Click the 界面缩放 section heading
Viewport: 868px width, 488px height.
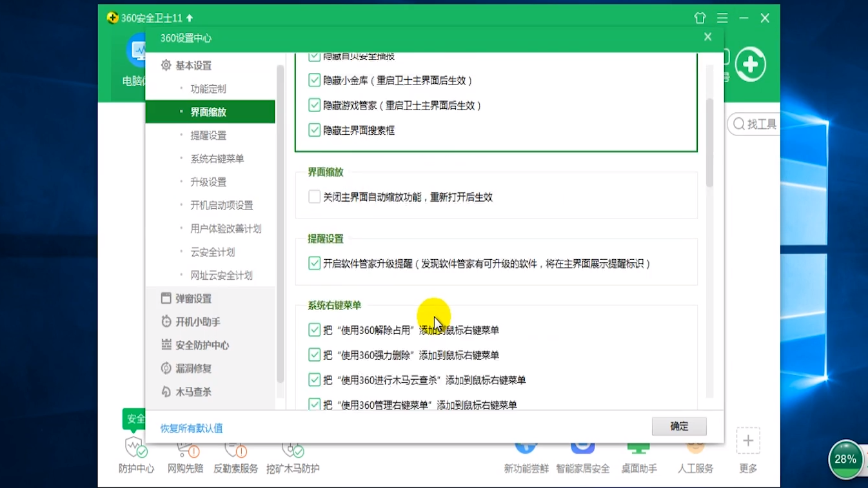click(326, 172)
